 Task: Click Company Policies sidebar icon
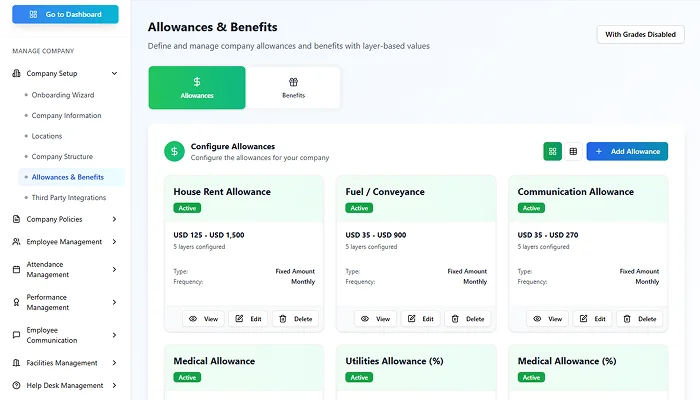click(16, 219)
